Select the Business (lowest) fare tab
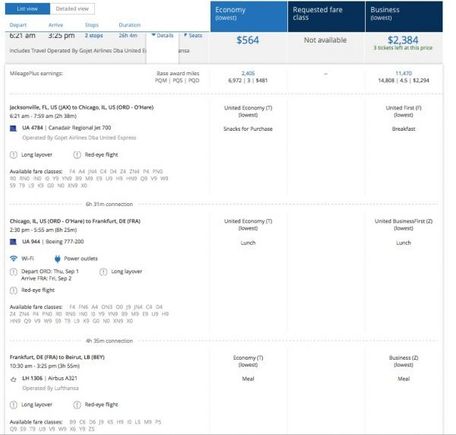 (x=404, y=17)
